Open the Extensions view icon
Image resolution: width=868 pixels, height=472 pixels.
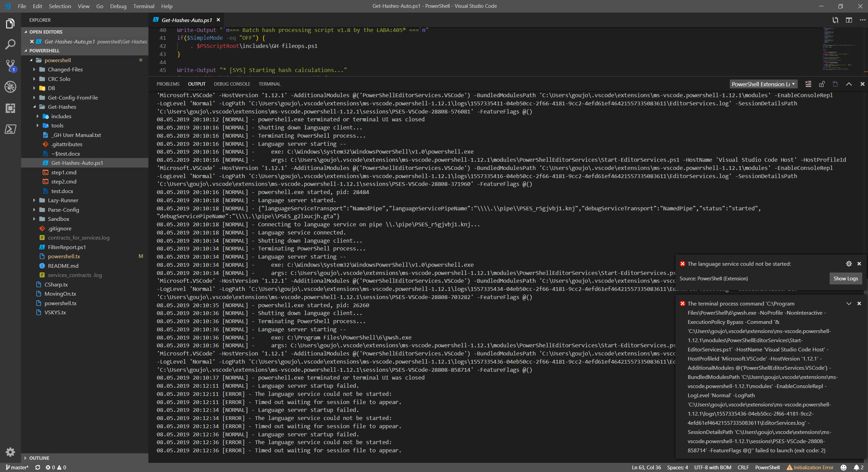pyautogui.click(x=10, y=108)
